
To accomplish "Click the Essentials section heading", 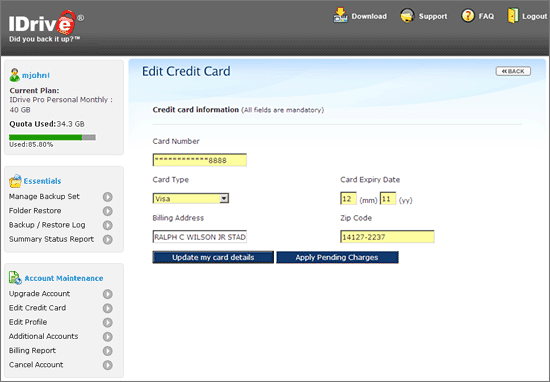I will click(42, 181).
